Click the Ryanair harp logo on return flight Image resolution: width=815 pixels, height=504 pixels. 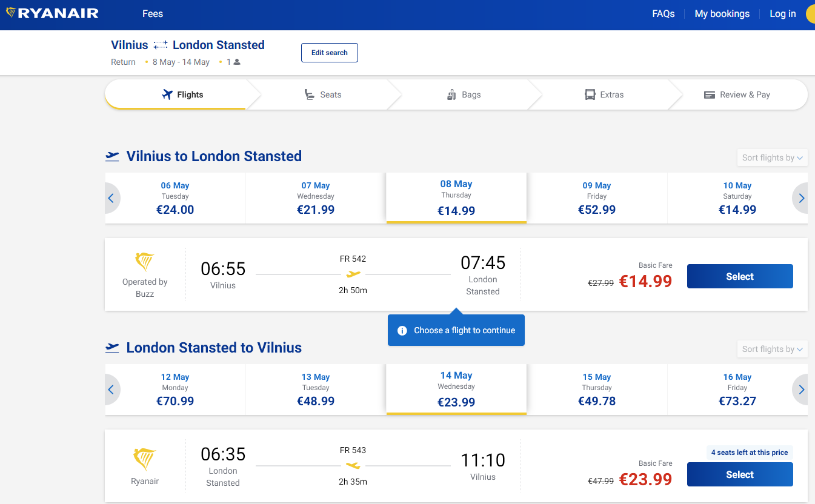point(145,459)
